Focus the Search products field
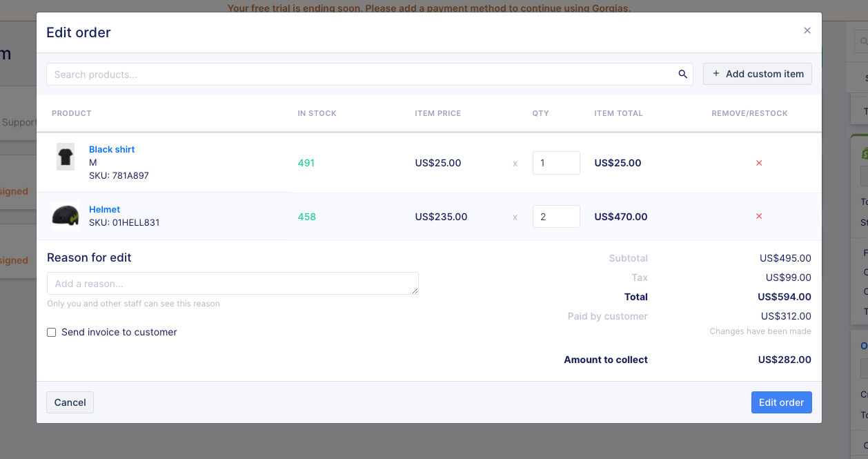This screenshot has height=459, width=868. click(x=359, y=75)
